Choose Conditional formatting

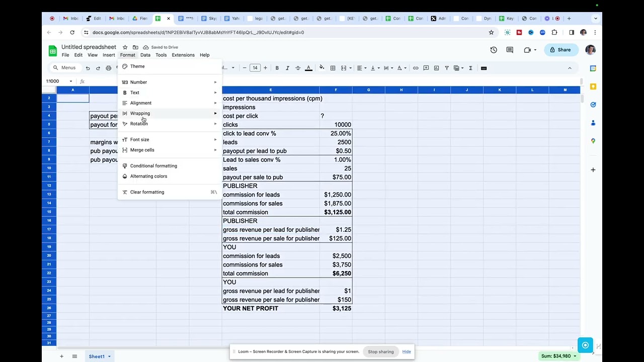[170, 166]
